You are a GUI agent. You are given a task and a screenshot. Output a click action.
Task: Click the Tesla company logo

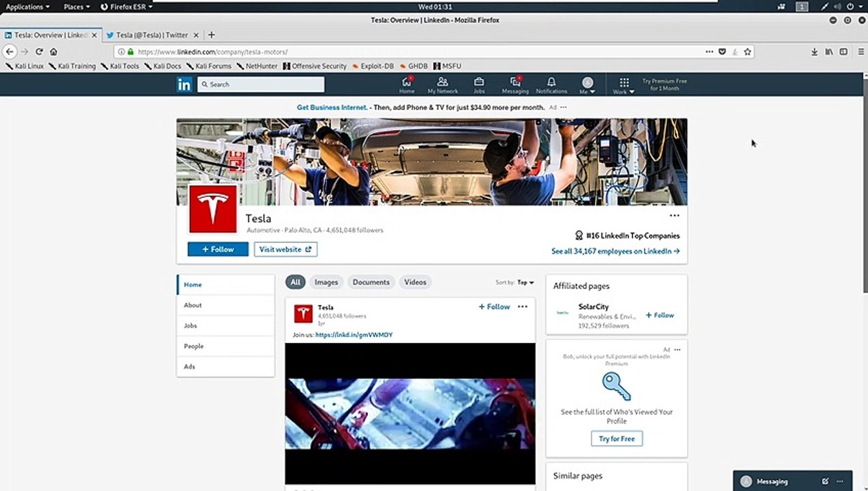[212, 209]
